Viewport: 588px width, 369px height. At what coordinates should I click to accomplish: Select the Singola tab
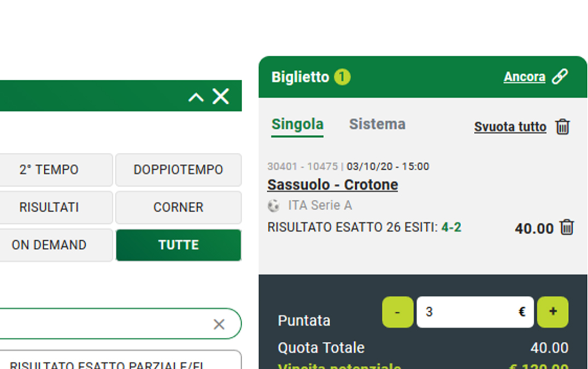pyautogui.click(x=297, y=124)
